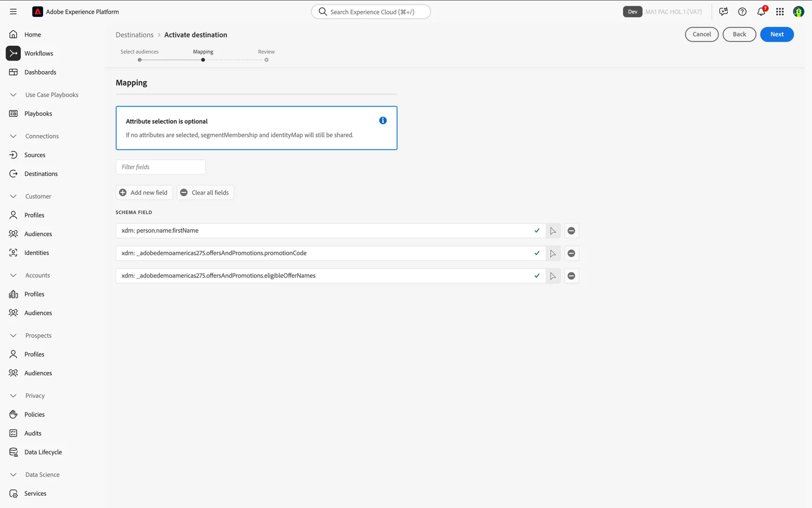This screenshot has height=508, width=812.
Task: Open the user profile avatar
Action: [x=798, y=12]
